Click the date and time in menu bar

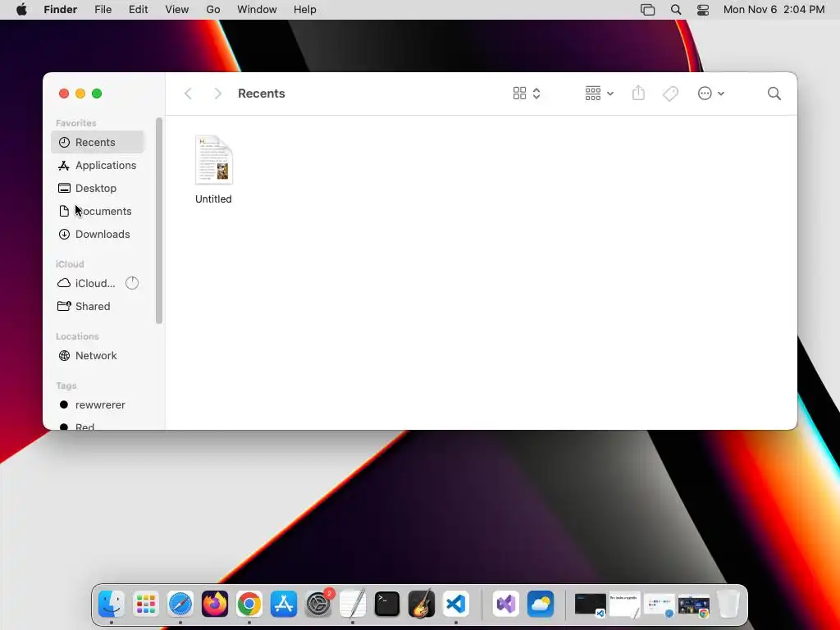774,9
